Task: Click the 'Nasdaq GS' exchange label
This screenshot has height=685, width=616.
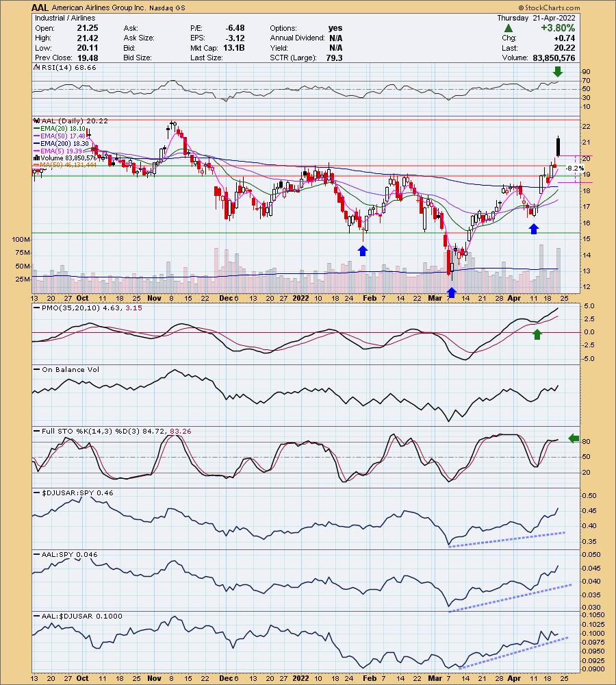Action: [x=167, y=8]
